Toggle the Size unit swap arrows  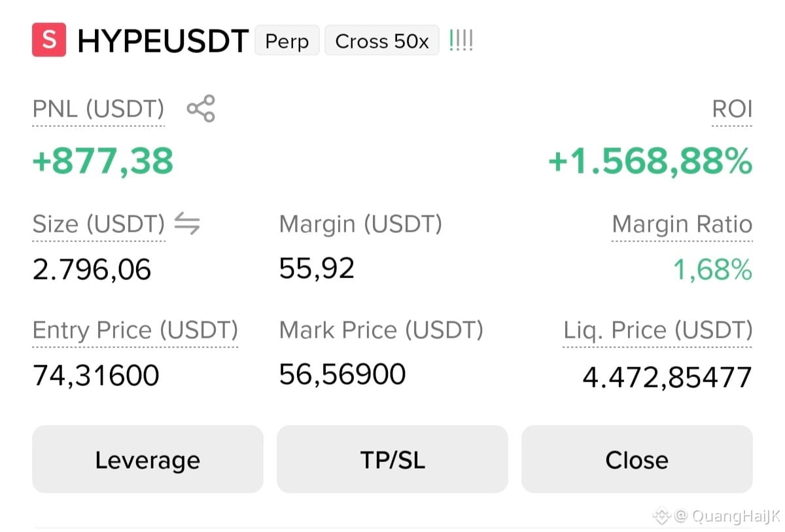click(x=187, y=224)
